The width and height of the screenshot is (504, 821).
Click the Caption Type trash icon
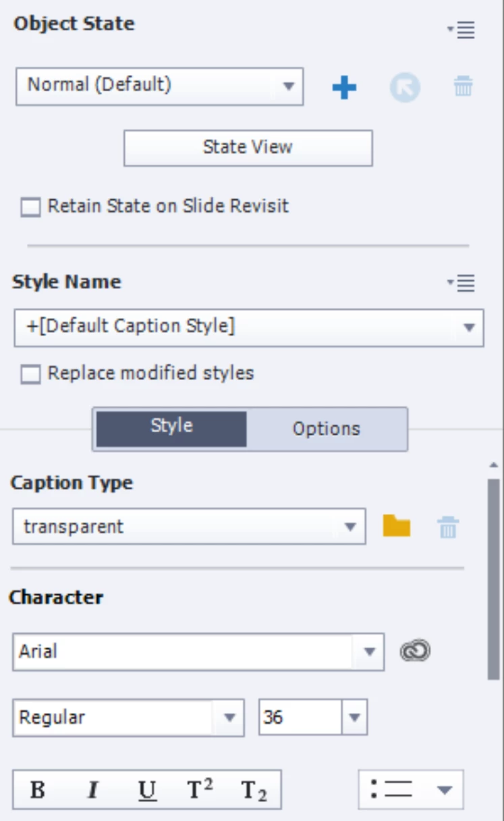448,527
